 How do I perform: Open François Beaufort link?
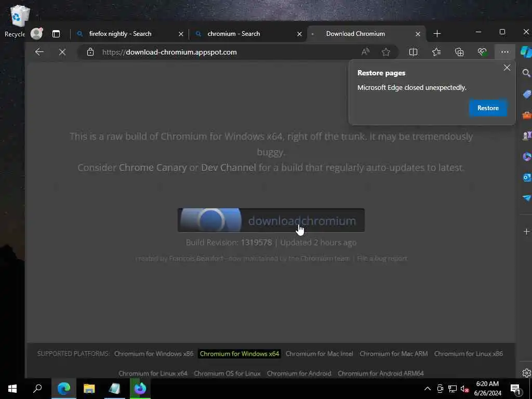pyautogui.click(x=196, y=259)
